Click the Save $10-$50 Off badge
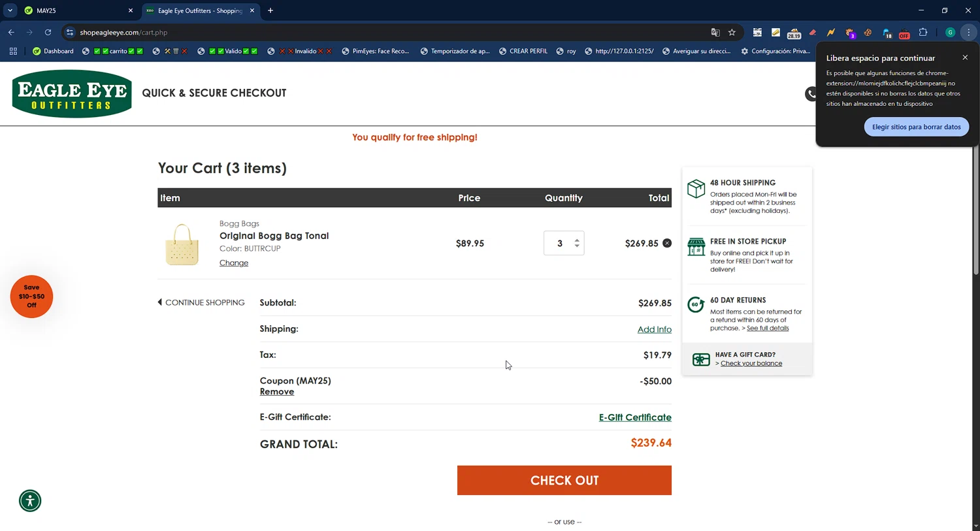This screenshot has width=980, height=531. (x=31, y=297)
